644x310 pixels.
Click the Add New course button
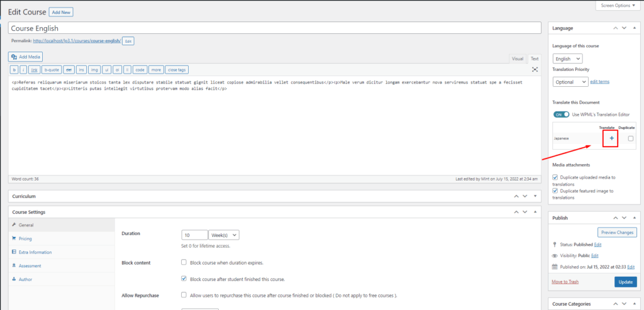pyautogui.click(x=61, y=13)
